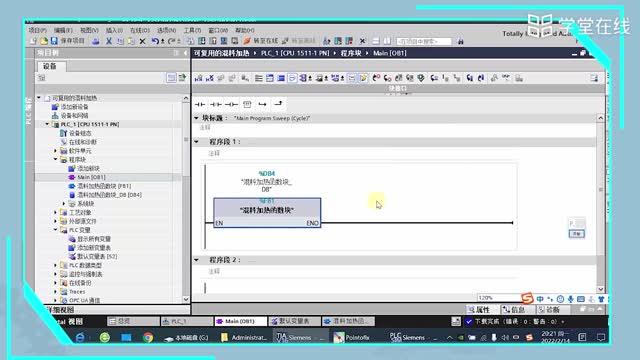Click the Close branch icon

278,104
